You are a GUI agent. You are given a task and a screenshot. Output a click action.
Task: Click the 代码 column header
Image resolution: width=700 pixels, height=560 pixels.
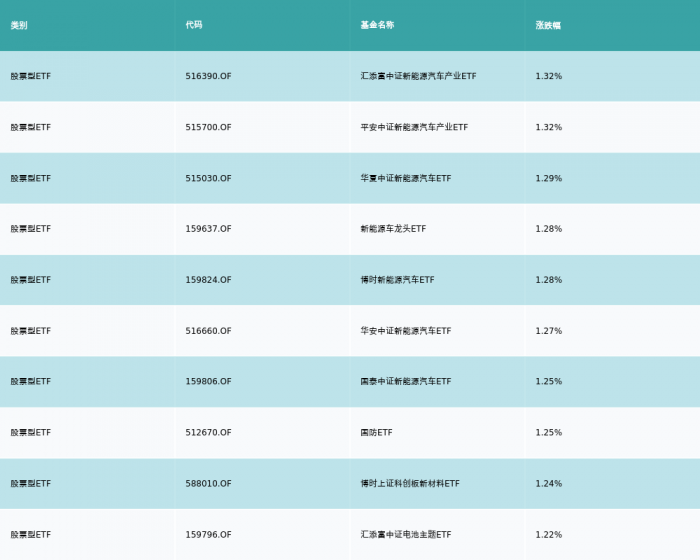tap(194, 25)
